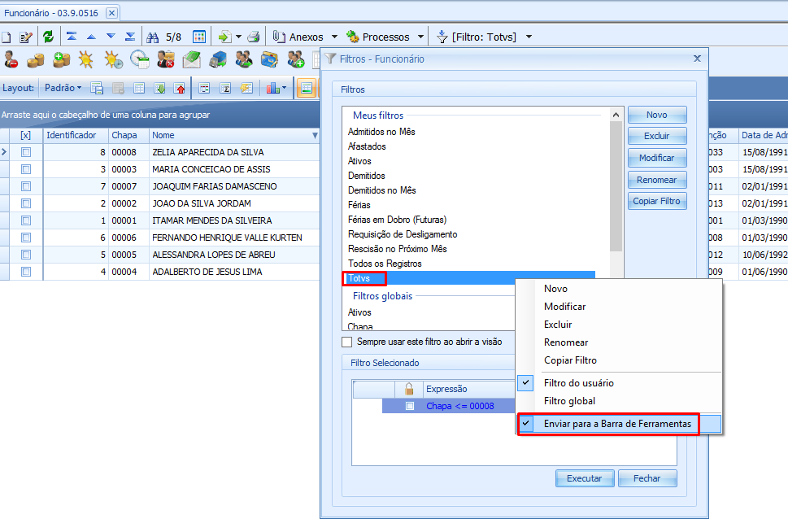The image size is (788, 532).
Task: Open the edit record pencil icon
Action: [25, 37]
